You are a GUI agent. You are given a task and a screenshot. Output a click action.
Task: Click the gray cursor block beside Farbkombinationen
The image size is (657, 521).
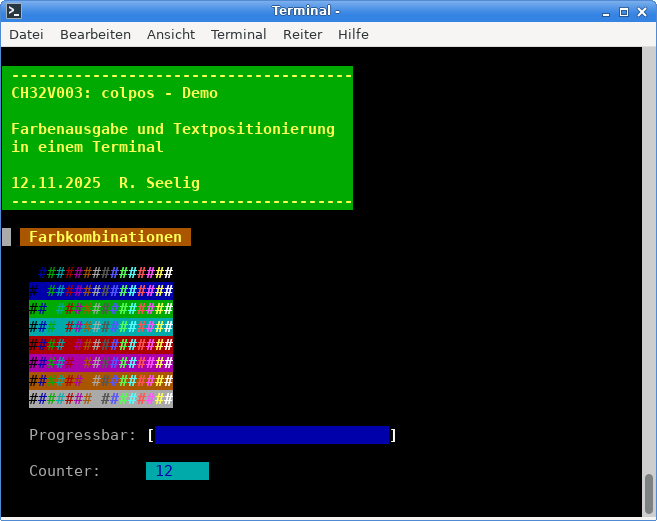click(7, 237)
